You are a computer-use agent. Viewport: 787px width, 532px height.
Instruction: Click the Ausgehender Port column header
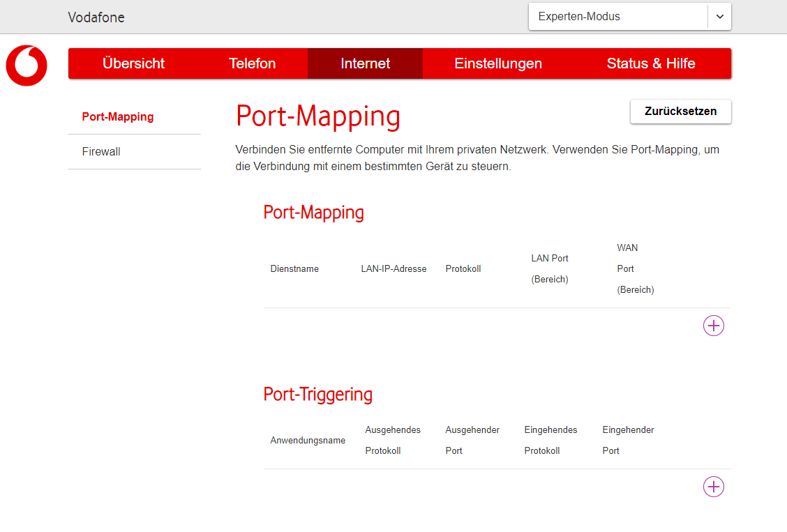(472, 440)
